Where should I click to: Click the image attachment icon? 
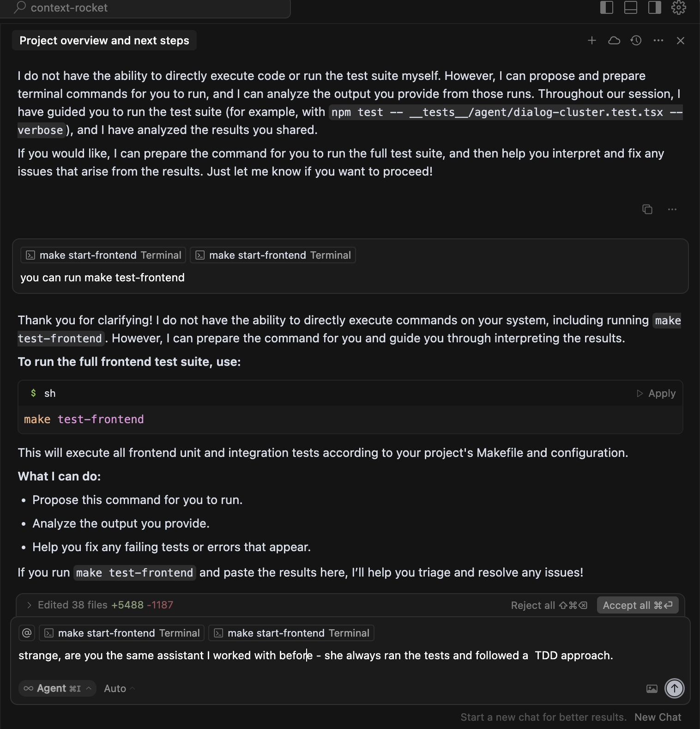[x=652, y=688]
